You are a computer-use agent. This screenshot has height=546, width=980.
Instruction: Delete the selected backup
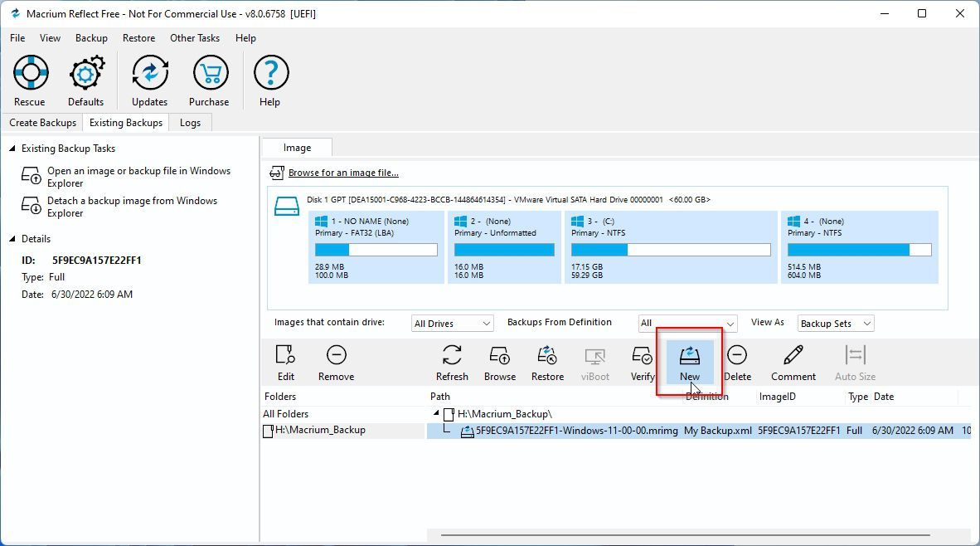coord(738,363)
